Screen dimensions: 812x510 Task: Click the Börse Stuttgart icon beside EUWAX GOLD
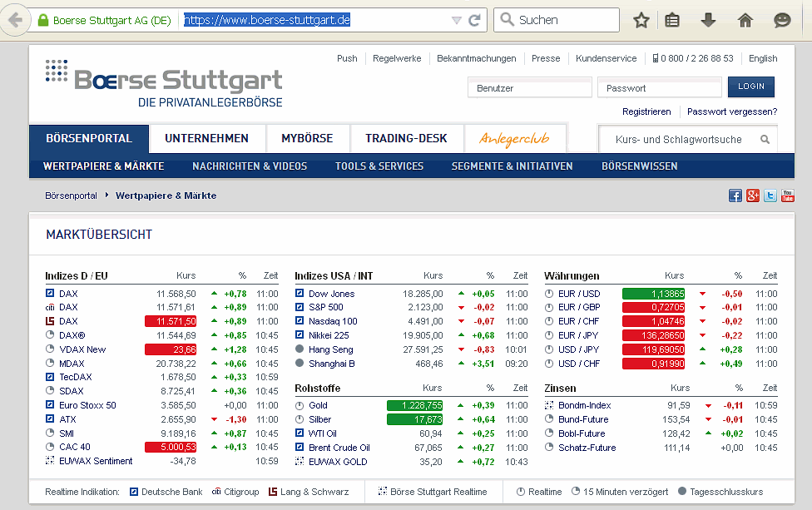(300, 461)
